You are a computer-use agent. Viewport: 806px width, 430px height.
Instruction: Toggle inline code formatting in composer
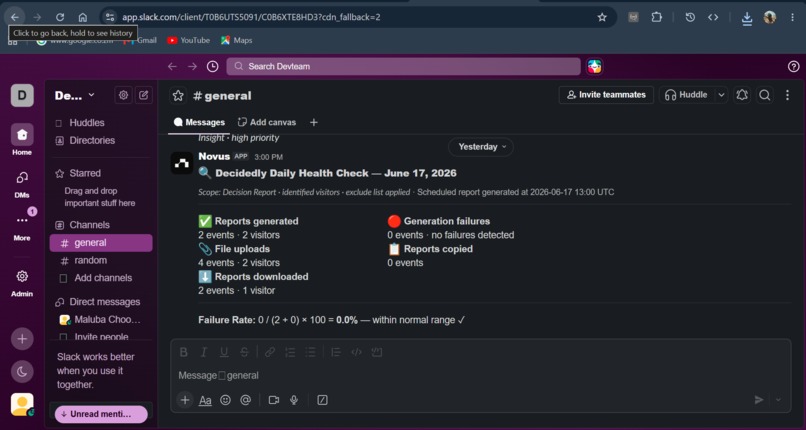(x=356, y=352)
